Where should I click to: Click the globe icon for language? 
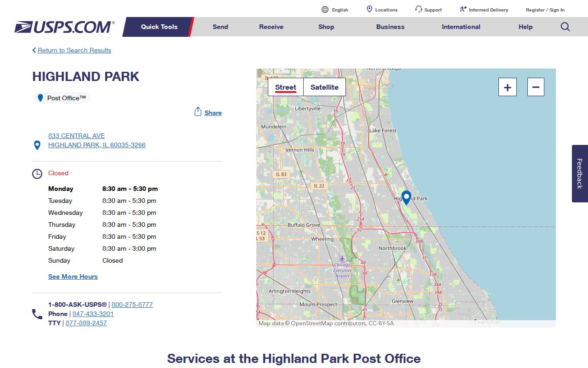pyautogui.click(x=325, y=10)
